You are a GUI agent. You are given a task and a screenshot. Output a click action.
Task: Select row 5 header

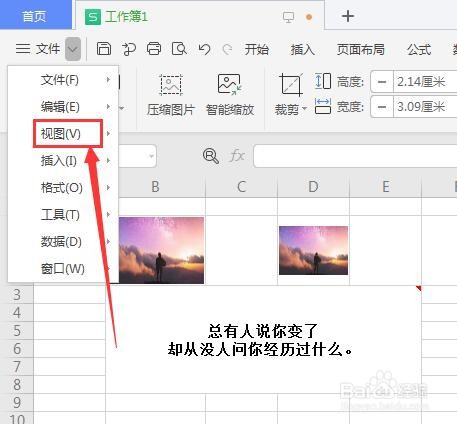[x=17, y=331]
